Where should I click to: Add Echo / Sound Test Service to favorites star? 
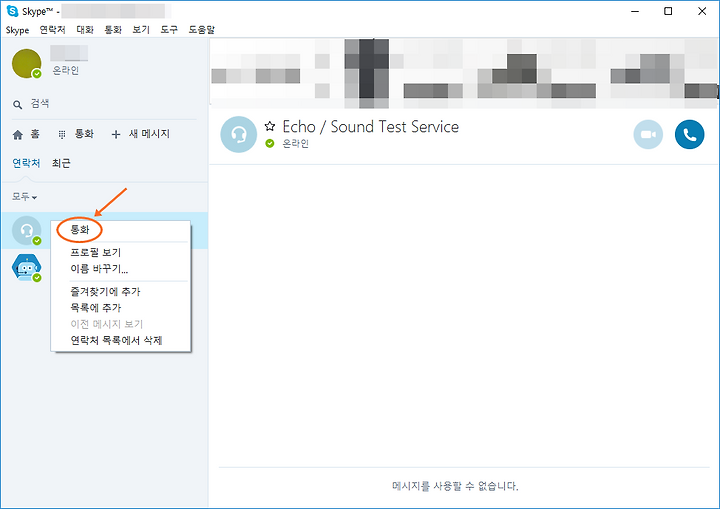[270, 126]
